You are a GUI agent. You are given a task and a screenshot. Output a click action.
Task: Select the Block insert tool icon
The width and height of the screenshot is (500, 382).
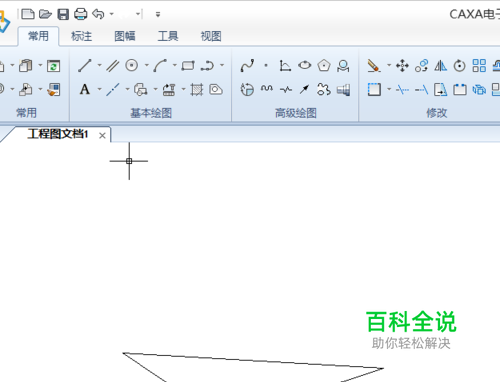tap(141, 89)
